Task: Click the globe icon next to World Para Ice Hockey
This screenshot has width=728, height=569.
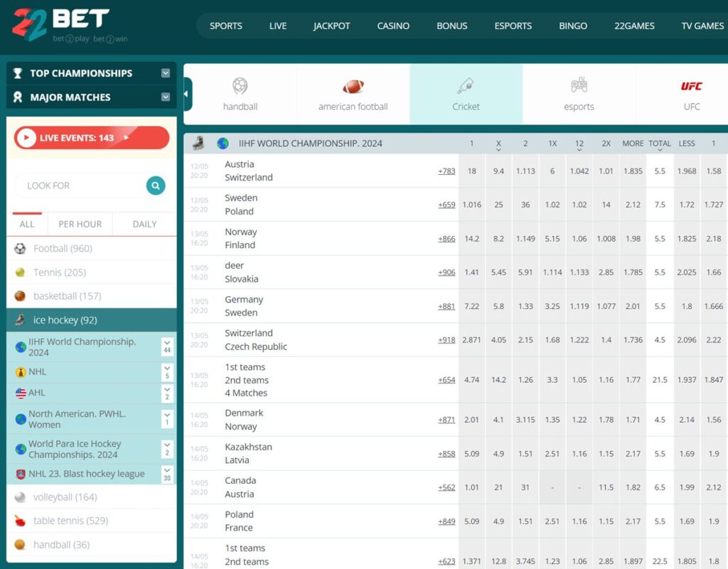Action: [x=21, y=449]
